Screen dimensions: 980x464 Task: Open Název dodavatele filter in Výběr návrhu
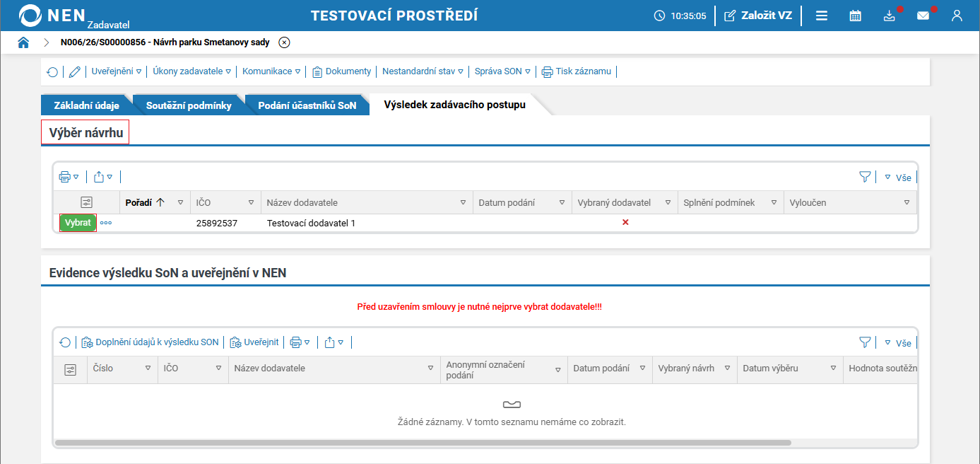point(463,202)
